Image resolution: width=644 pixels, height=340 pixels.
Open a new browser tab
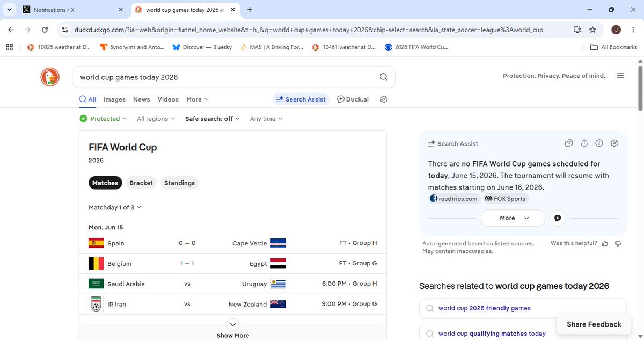[250, 10]
